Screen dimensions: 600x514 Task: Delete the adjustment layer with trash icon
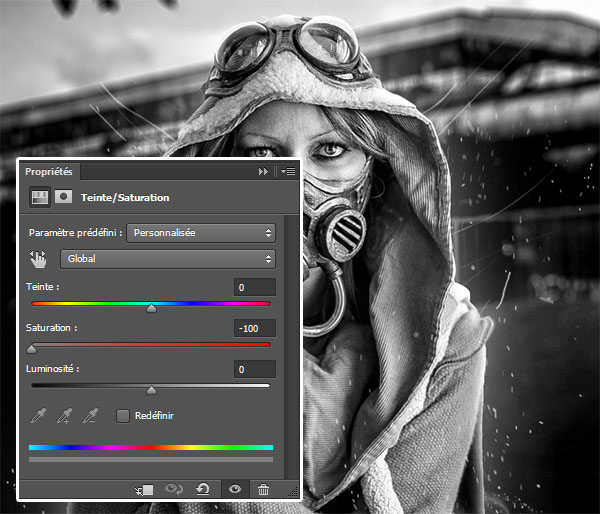pyautogui.click(x=263, y=489)
